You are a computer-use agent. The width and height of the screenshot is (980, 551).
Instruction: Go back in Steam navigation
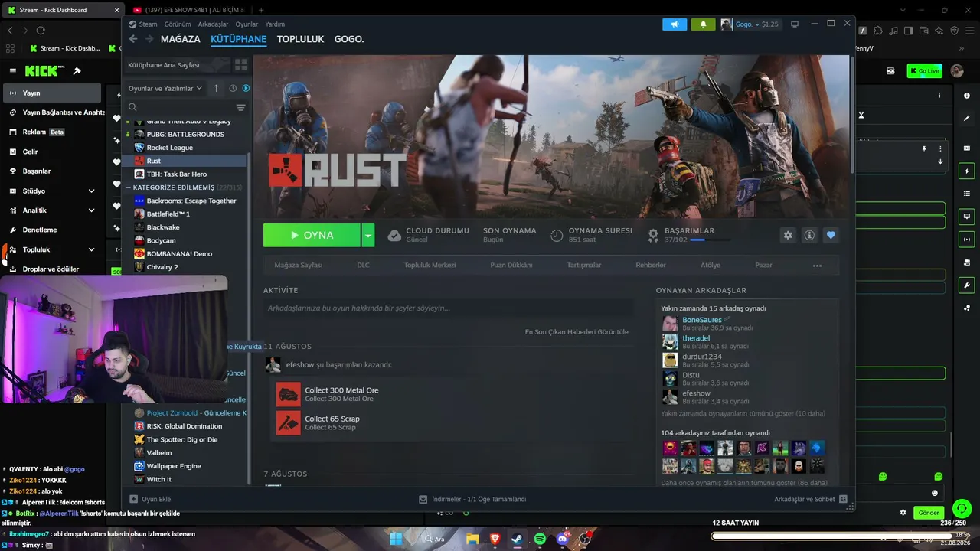tap(133, 39)
